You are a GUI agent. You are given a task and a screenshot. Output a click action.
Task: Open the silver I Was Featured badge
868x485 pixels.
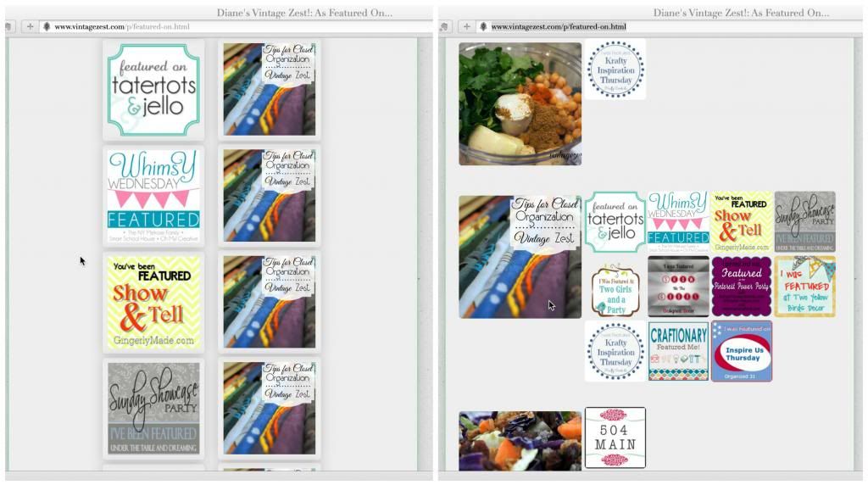[678, 287]
